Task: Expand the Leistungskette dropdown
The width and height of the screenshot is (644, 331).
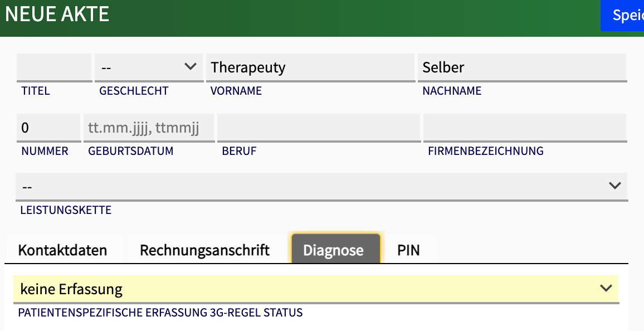Action: pyautogui.click(x=321, y=186)
